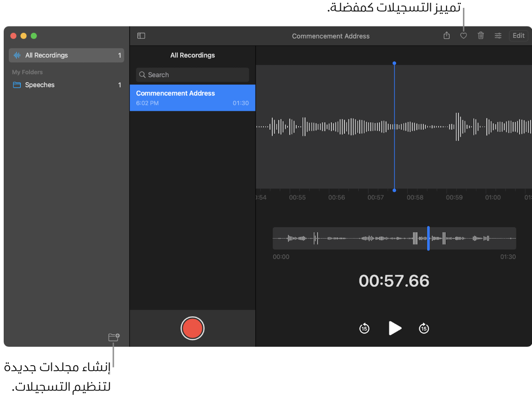This screenshot has height=398, width=532.
Task: Enter Edit mode for the recording
Action: (518, 36)
